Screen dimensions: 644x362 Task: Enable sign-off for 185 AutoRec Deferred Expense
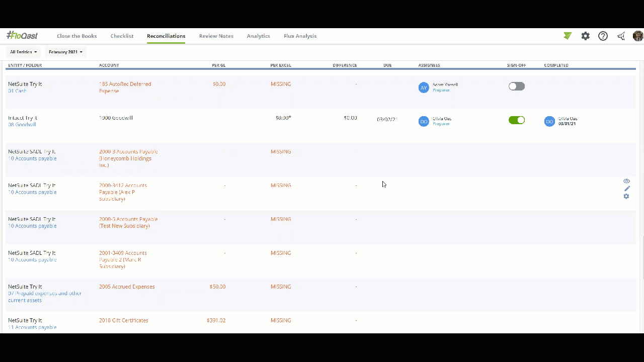(x=516, y=86)
